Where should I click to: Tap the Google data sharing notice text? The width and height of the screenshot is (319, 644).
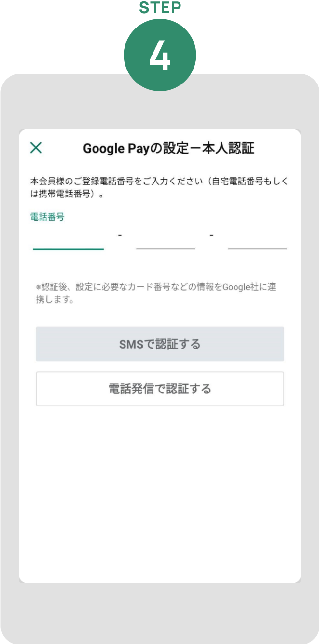pos(159,293)
